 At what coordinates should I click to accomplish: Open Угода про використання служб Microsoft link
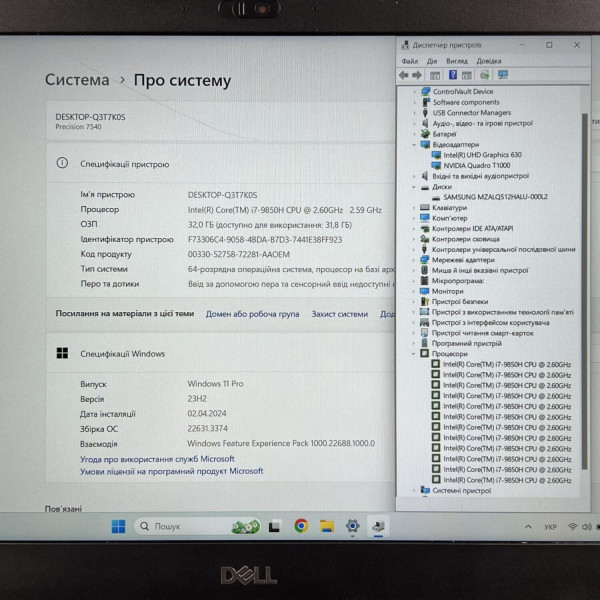tap(157, 459)
